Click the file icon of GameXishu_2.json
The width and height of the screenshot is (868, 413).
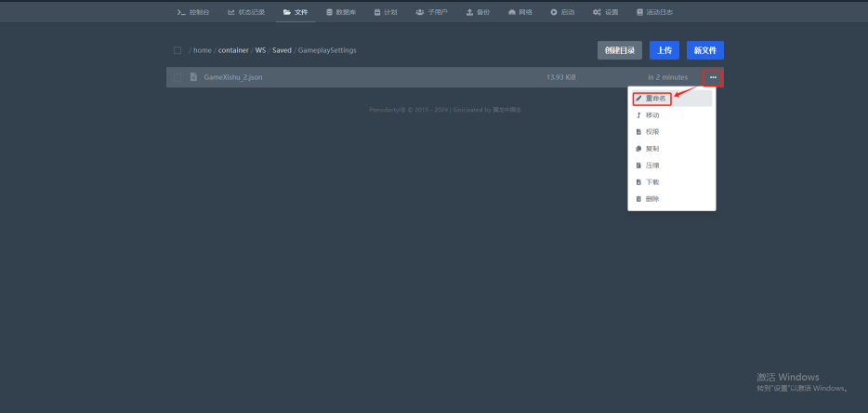193,77
